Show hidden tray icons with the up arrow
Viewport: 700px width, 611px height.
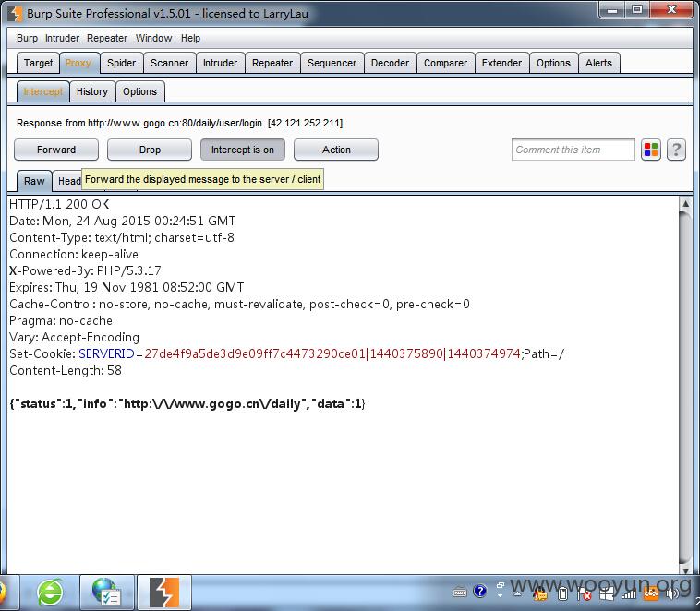(517, 593)
